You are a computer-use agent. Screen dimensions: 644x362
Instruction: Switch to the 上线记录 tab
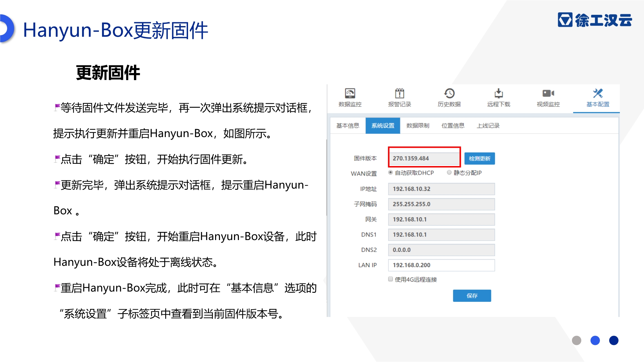tap(488, 125)
